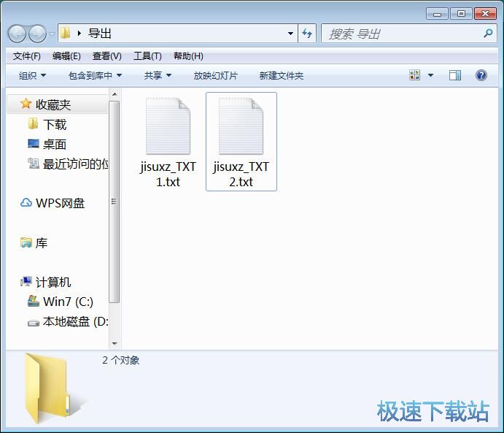Open the 查看(V) menu
This screenshot has height=433, width=504.
tap(107, 56)
